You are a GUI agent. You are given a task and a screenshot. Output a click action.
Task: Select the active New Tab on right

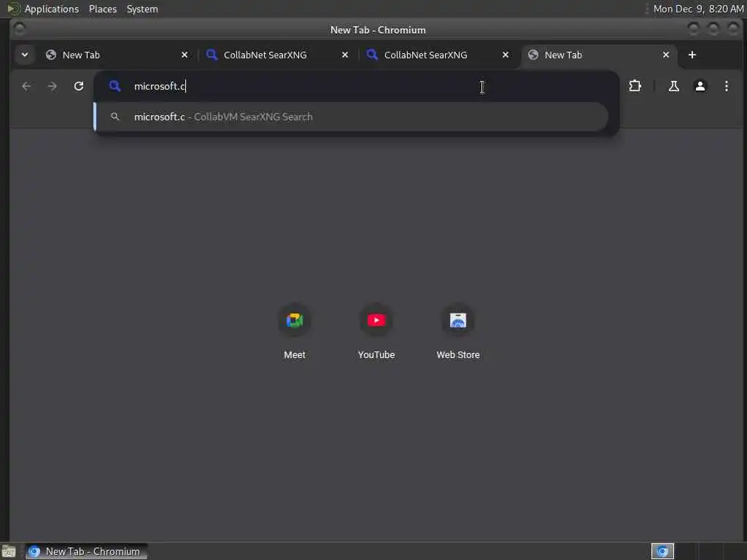point(599,55)
